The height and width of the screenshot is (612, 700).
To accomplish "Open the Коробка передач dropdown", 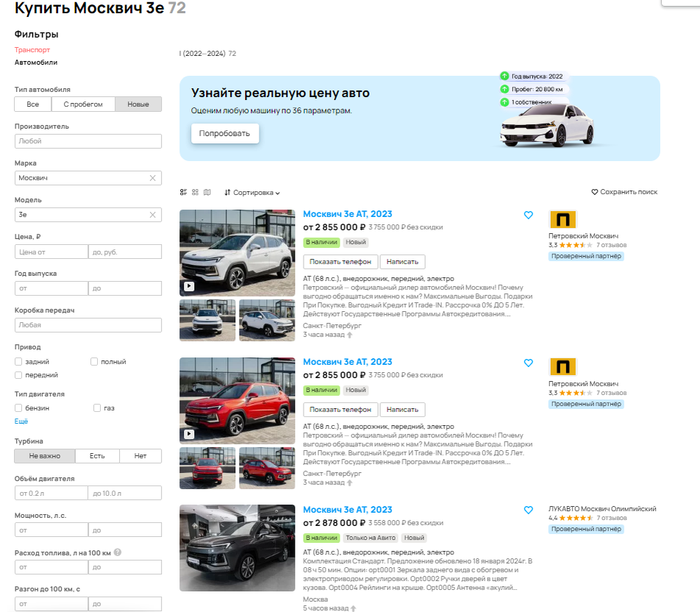I will coord(88,325).
